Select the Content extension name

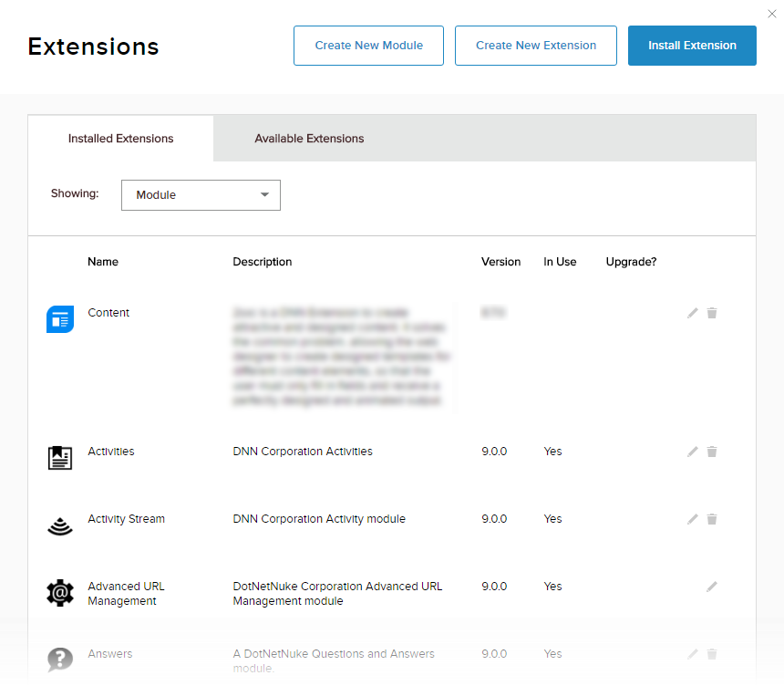click(x=108, y=313)
